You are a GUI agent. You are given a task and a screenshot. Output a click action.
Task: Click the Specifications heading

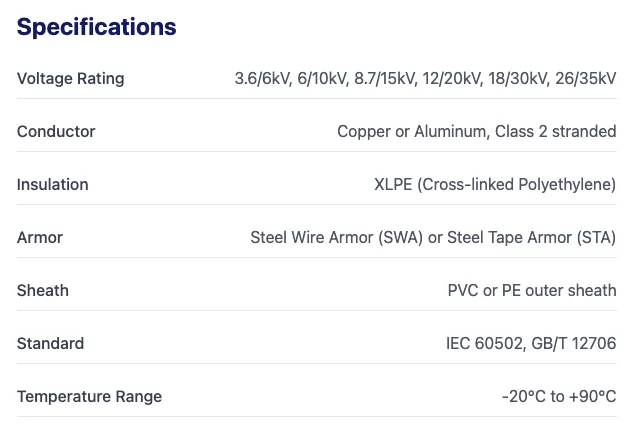tap(96, 27)
